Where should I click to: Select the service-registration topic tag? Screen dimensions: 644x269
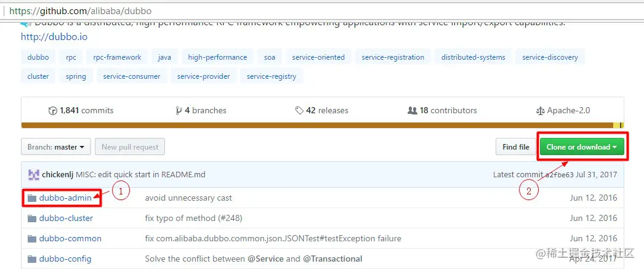(393, 57)
